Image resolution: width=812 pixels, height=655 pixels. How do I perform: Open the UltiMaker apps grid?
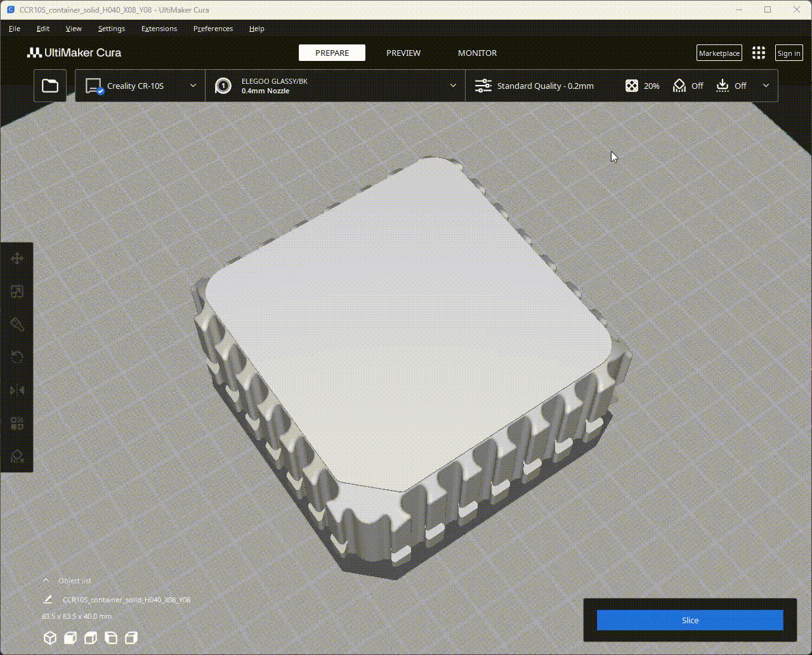coord(759,53)
